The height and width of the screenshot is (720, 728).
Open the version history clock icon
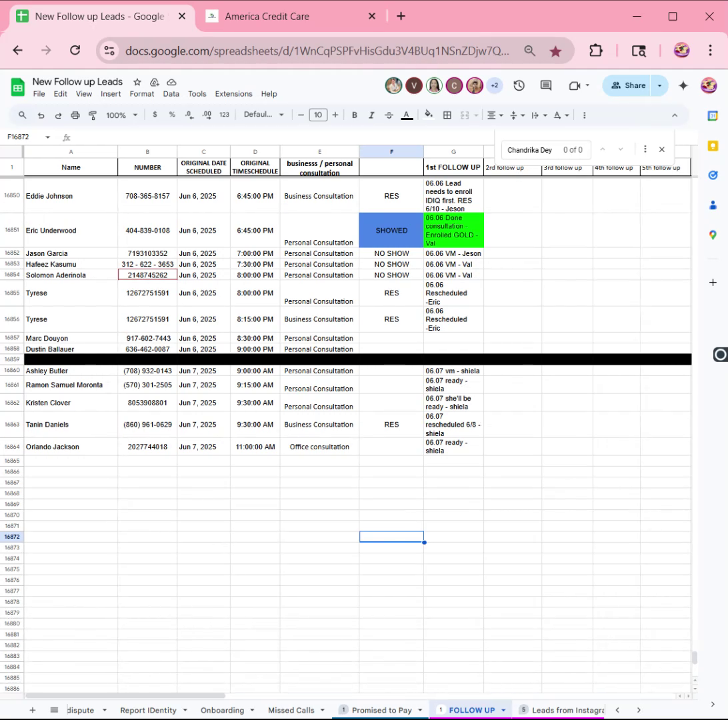pos(519,85)
